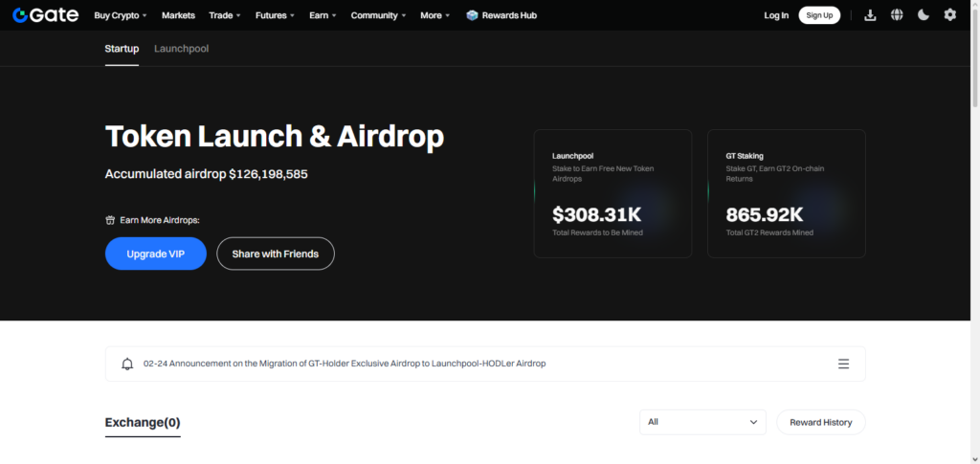Viewport: 980px width, 464px height.
Task: Open the download app icon
Action: tap(870, 15)
